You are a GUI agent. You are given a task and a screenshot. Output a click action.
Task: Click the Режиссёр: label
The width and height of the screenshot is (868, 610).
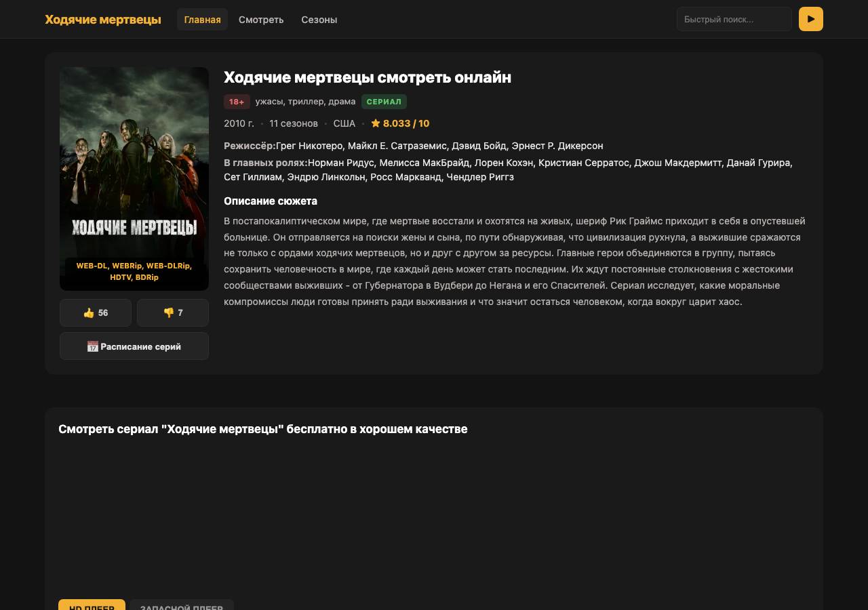(x=250, y=146)
